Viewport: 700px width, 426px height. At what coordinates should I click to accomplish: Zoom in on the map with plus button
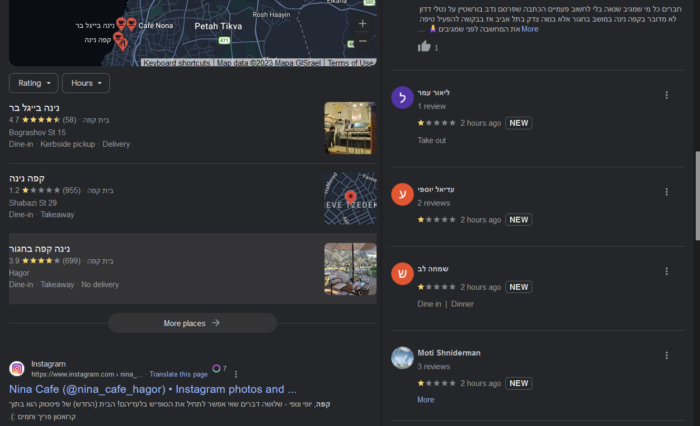362,24
